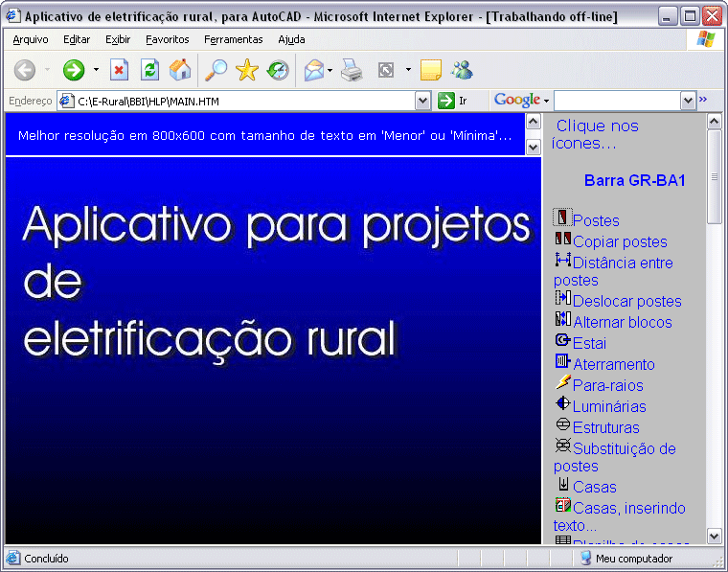728x572 pixels.
Task: Click the Para-raios lightning icon
Action: click(562, 382)
